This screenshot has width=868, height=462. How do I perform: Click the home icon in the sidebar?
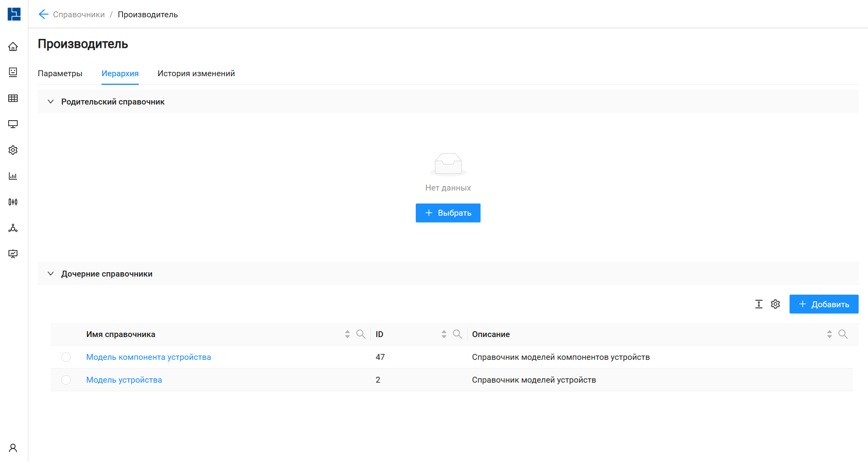coord(13,47)
